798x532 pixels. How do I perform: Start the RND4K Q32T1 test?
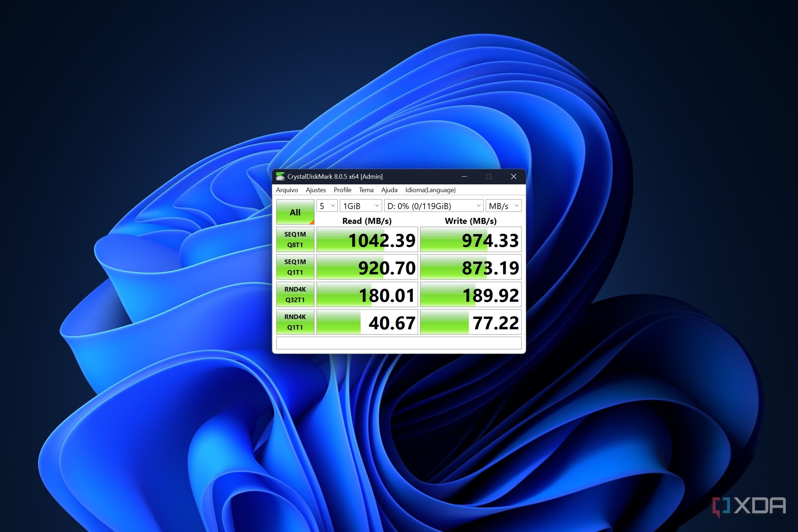coord(295,294)
